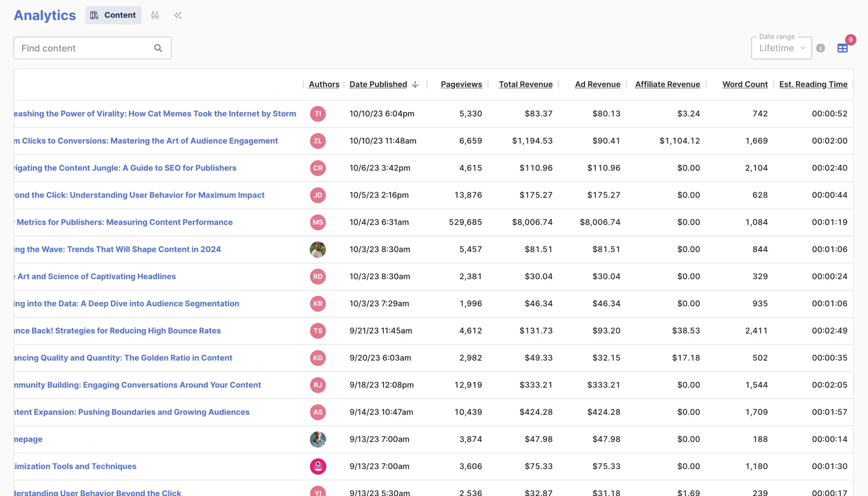
Task: Click the TI author avatar
Action: [318, 114]
